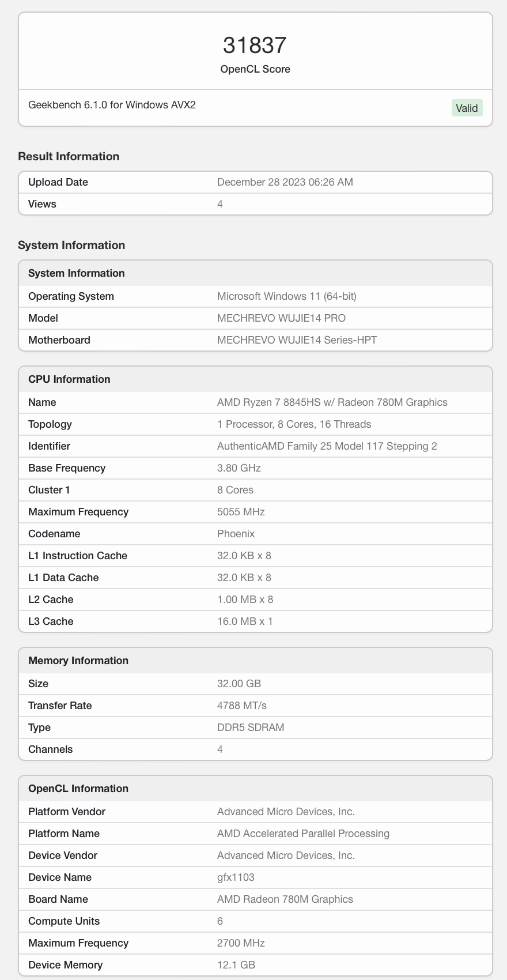The image size is (507, 980).
Task: Click the 'Views' row label
Action: [x=42, y=204]
